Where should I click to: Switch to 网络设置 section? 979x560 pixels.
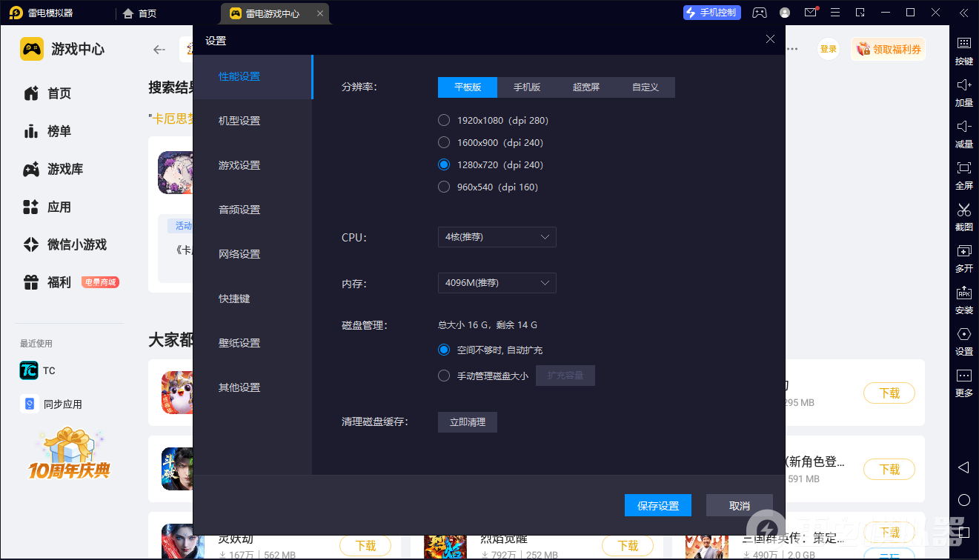[x=253, y=255]
